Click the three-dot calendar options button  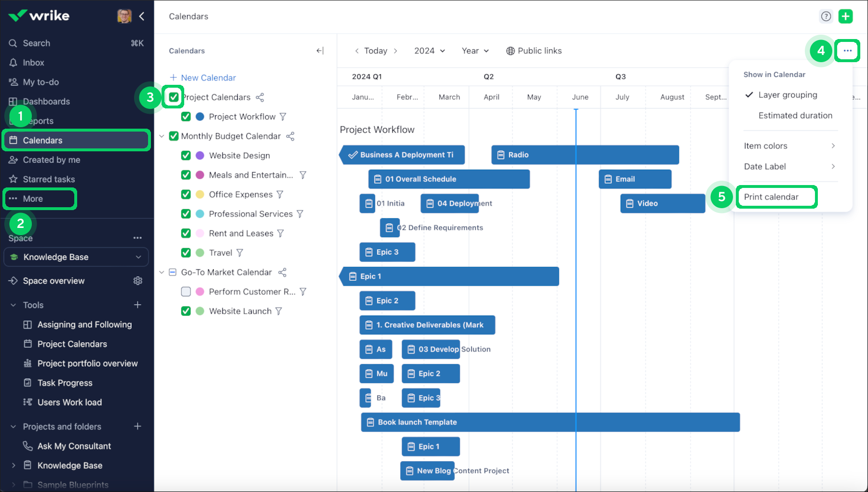click(847, 51)
